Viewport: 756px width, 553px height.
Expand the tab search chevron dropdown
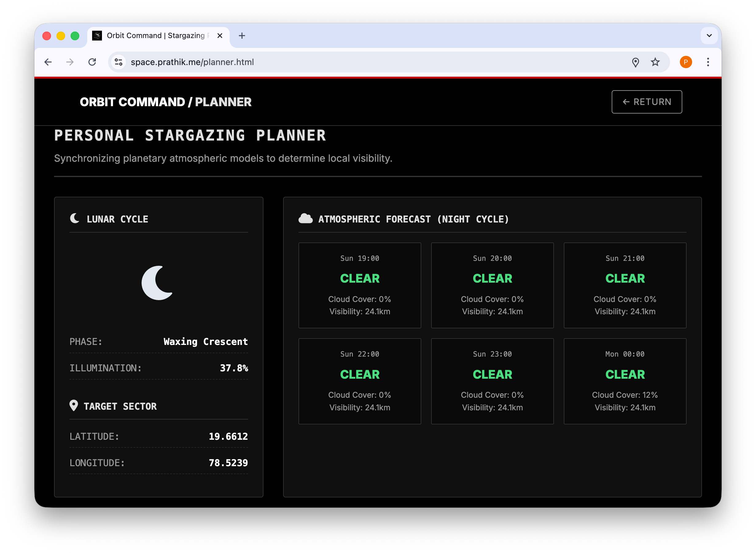pos(709,36)
